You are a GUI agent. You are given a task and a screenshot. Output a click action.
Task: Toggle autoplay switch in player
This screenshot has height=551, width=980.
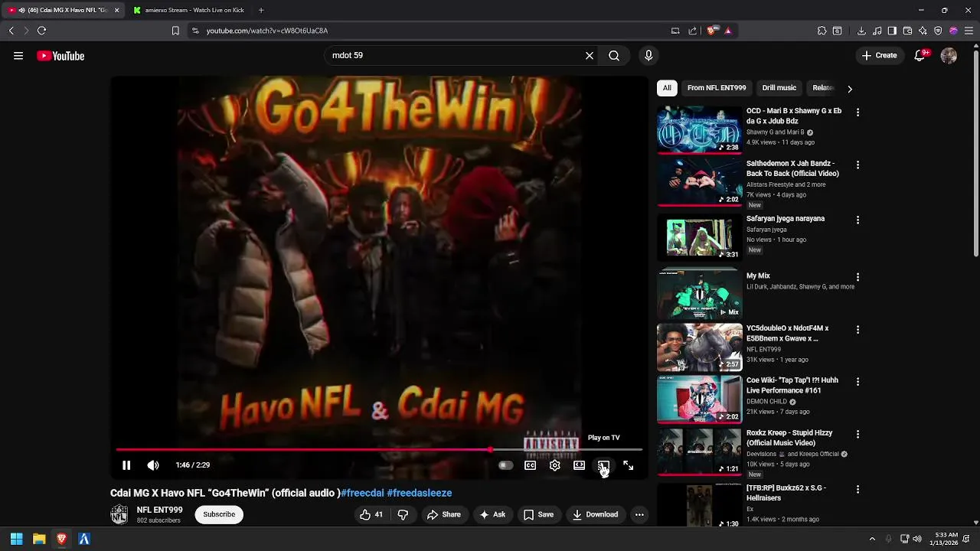[505, 465]
